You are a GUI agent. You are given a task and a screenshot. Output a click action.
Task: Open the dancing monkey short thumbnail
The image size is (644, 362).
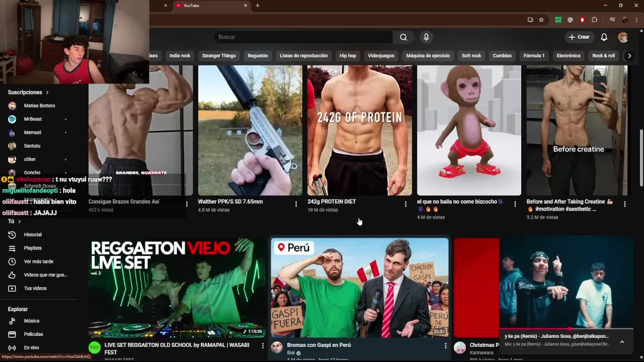pos(469,130)
